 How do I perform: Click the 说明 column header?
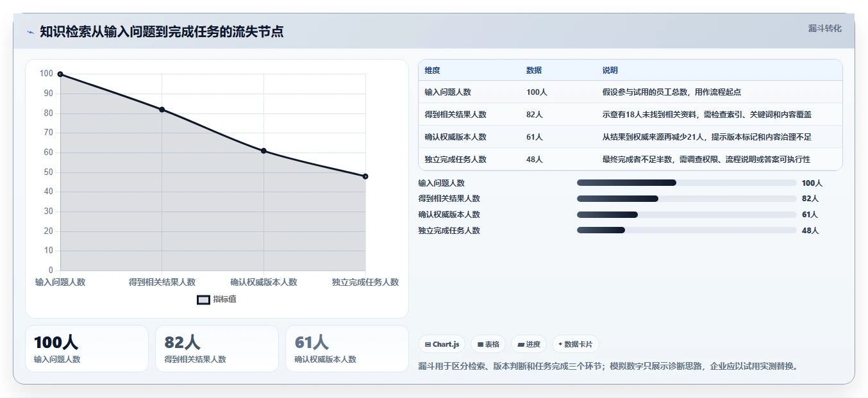click(x=610, y=70)
